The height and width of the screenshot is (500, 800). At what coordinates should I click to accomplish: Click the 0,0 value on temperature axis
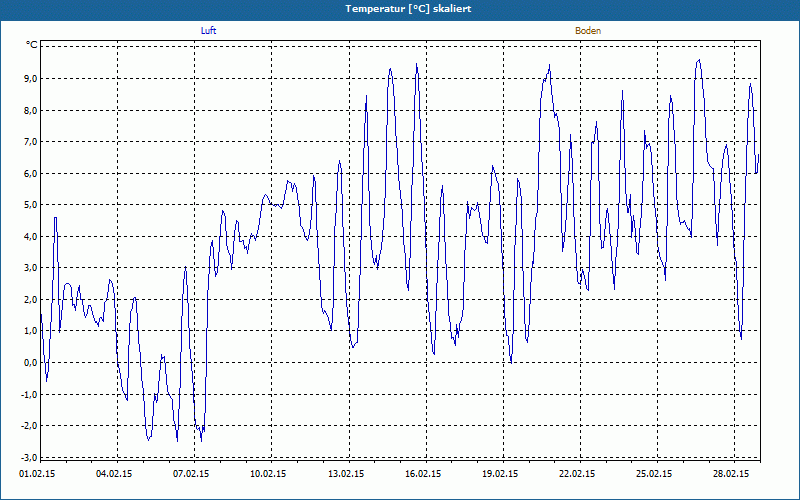pos(31,363)
